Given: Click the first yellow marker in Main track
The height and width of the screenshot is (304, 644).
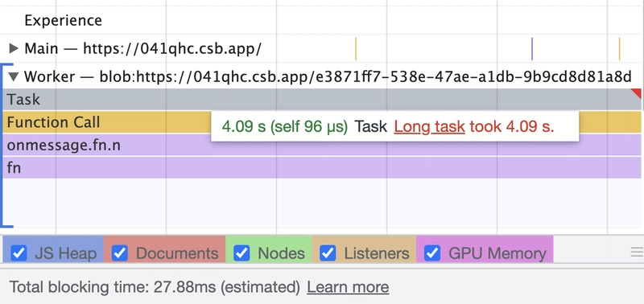Looking at the screenshot, I should [x=356, y=49].
